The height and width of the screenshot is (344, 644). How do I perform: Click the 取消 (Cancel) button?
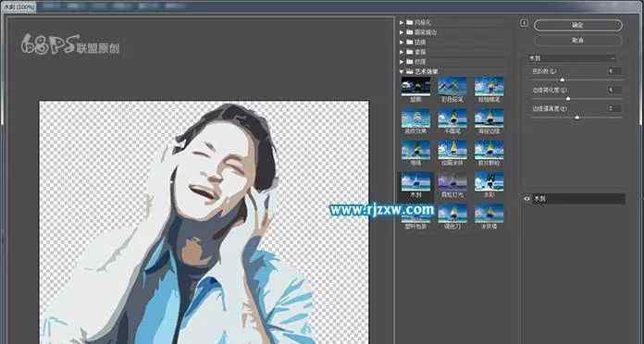click(578, 41)
